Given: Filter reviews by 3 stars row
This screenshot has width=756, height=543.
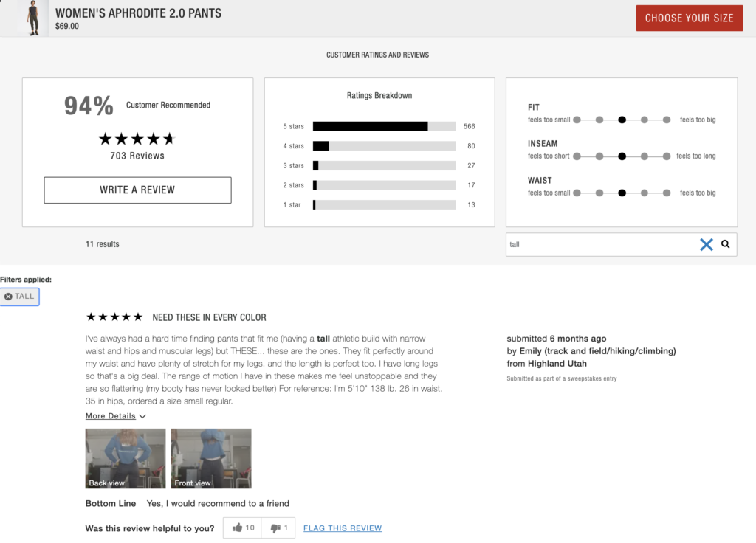Looking at the screenshot, I should coord(384,165).
